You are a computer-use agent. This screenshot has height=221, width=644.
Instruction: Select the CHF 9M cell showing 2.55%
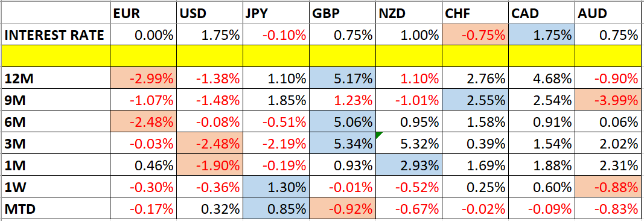[x=476, y=100]
